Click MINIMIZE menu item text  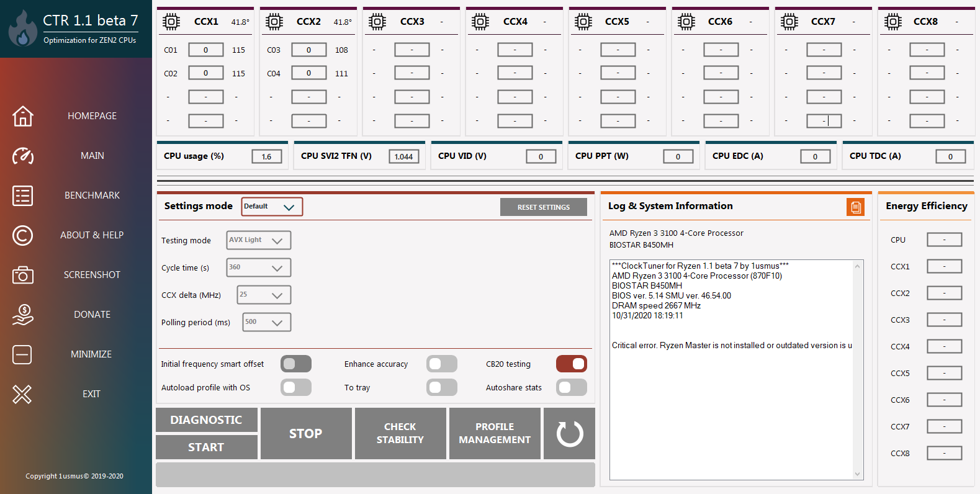91,354
